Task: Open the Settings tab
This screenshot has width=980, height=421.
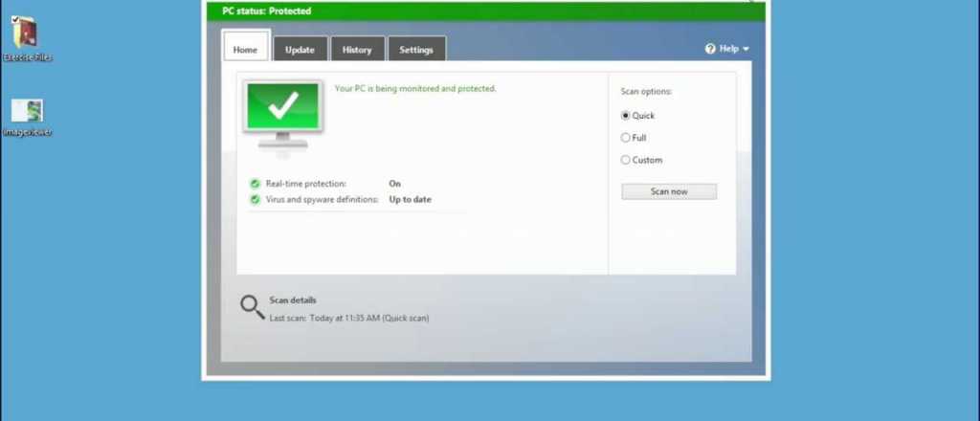Action: pyautogui.click(x=417, y=49)
